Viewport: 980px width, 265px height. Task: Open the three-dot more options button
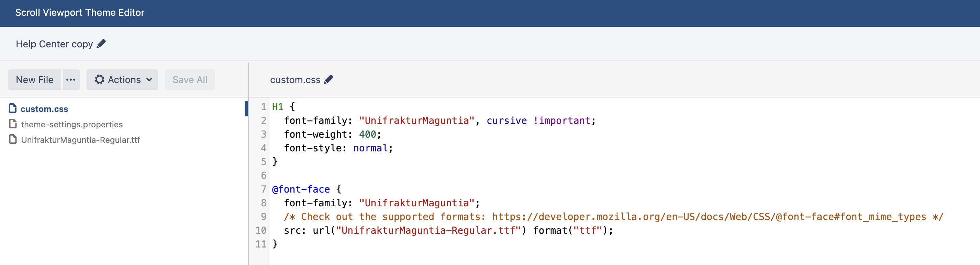pos(71,79)
